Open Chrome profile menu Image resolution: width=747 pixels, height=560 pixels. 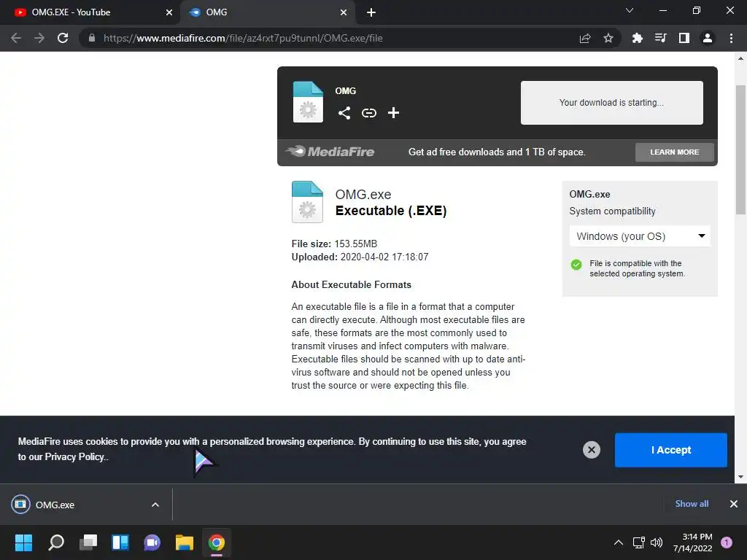click(x=708, y=38)
